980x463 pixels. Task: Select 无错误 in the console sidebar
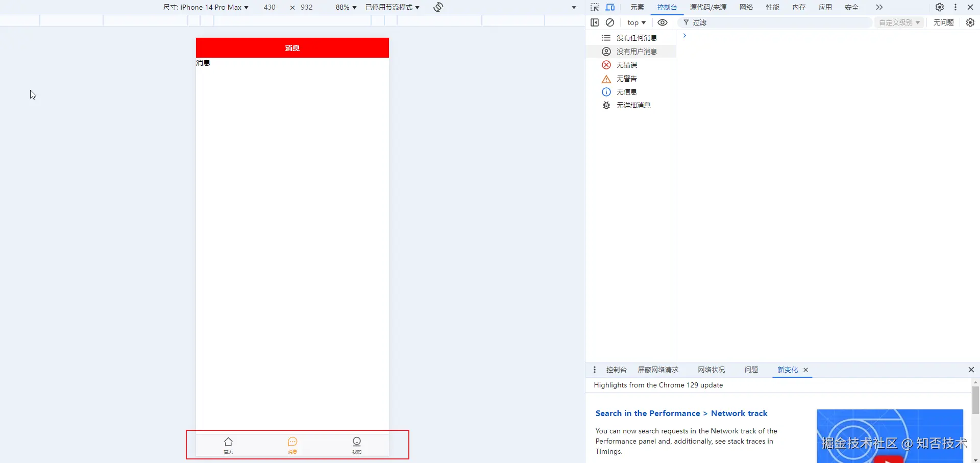click(631, 65)
